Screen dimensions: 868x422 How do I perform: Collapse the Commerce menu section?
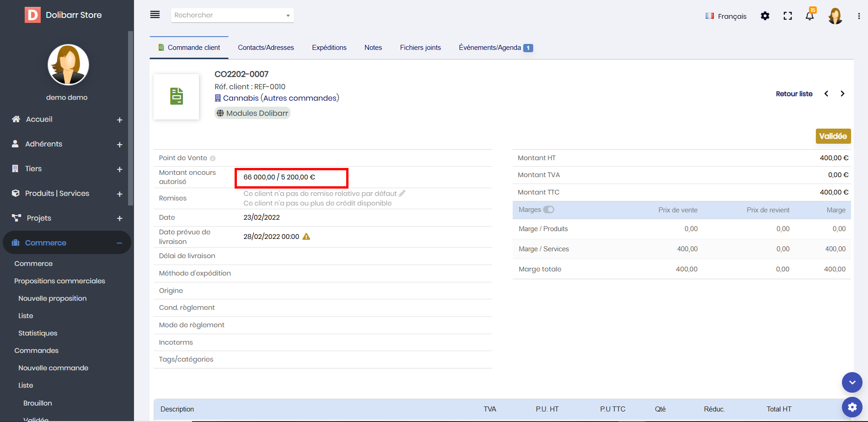119,243
